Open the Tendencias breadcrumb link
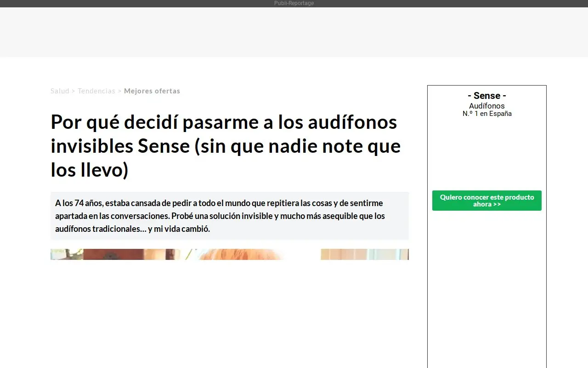Image resolution: width=588 pixels, height=368 pixels. (x=96, y=91)
